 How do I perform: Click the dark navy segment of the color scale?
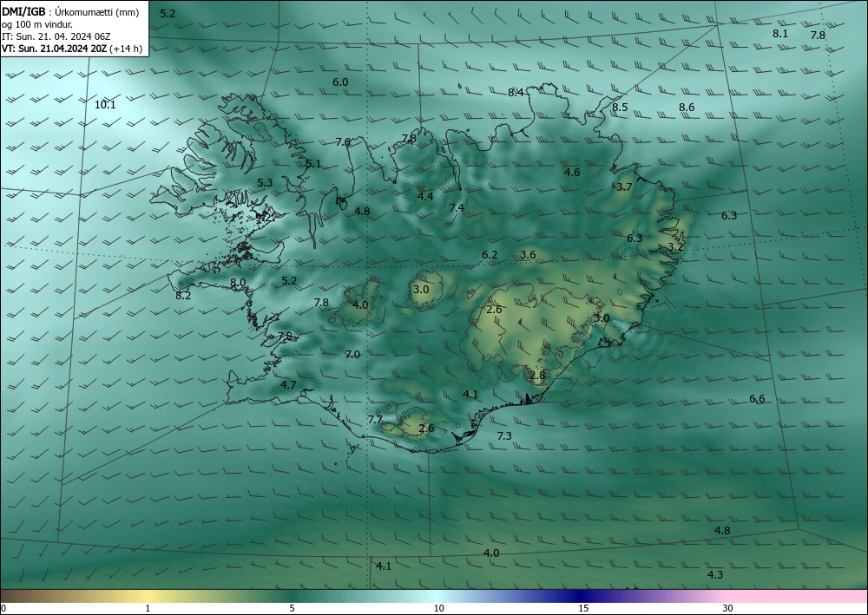point(582,596)
